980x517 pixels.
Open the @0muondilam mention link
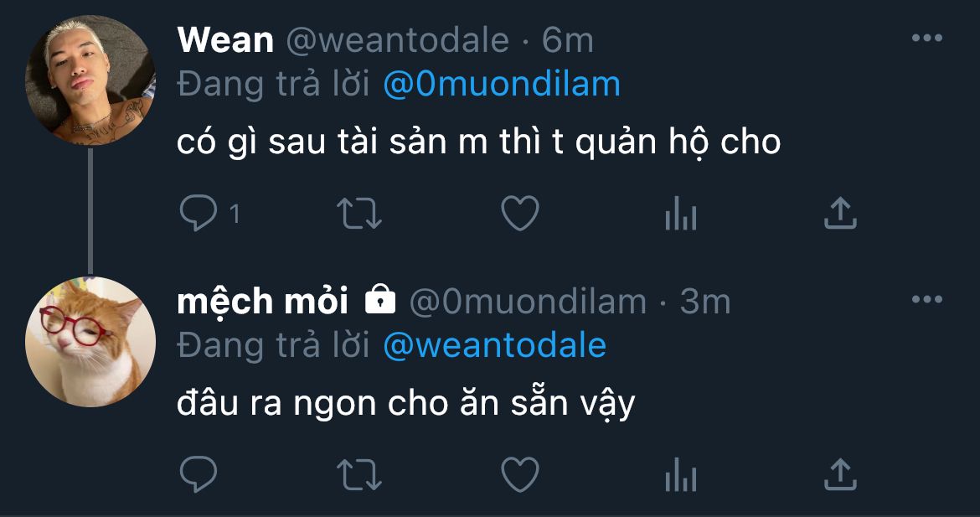pyautogui.click(x=502, y=85)
